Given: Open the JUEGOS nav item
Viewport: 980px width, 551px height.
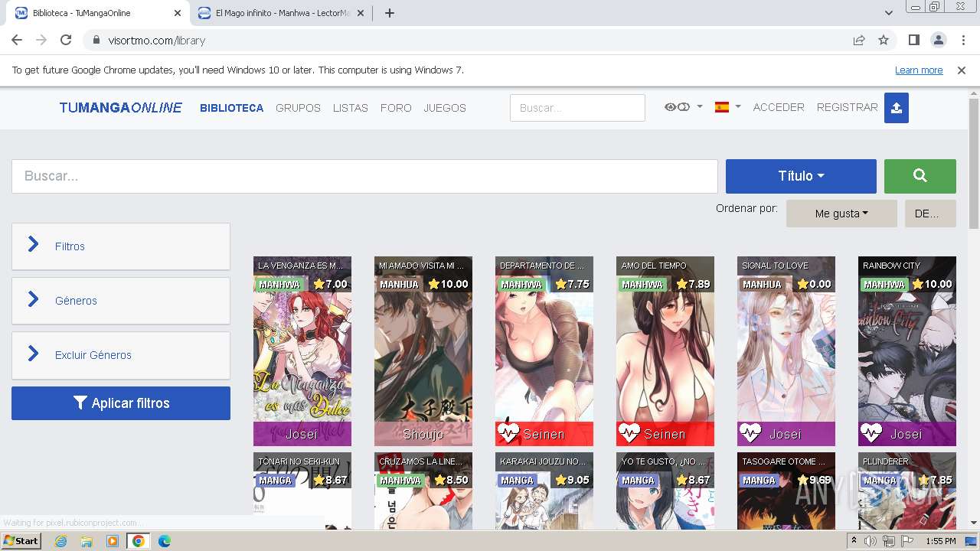Looking at the screenshot, I should (445, 108).
